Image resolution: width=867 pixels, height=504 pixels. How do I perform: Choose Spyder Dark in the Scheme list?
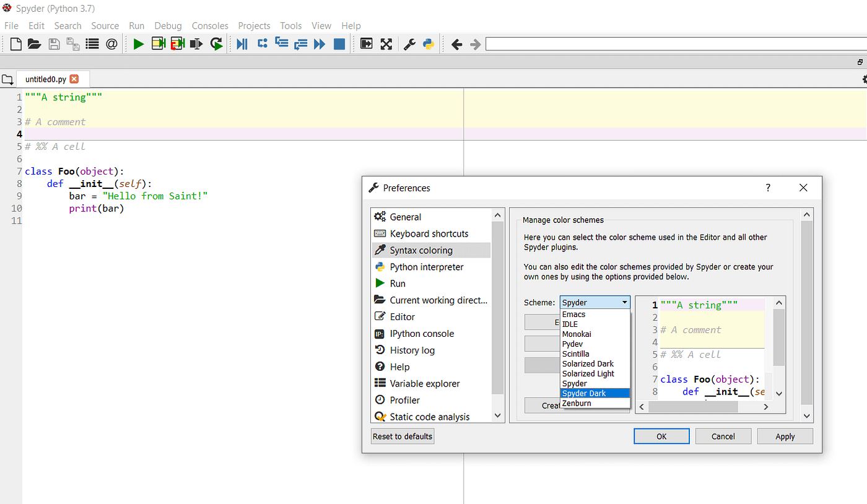coord(595,394)
